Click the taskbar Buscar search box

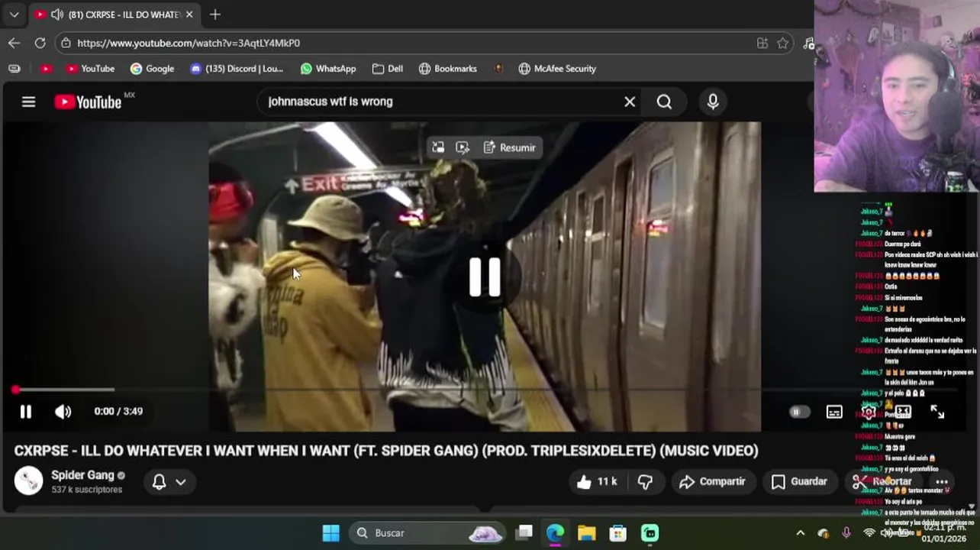[428, 532]
